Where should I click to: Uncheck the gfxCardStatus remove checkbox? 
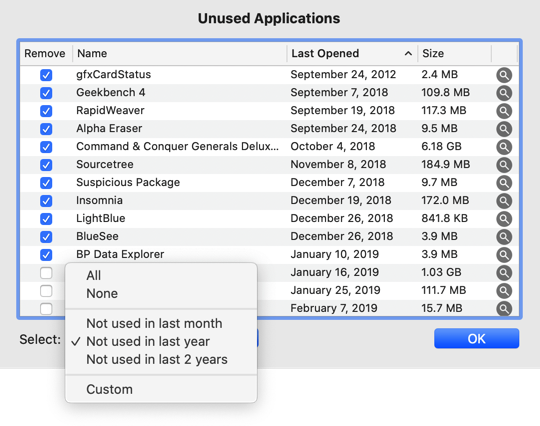point(46,75)
